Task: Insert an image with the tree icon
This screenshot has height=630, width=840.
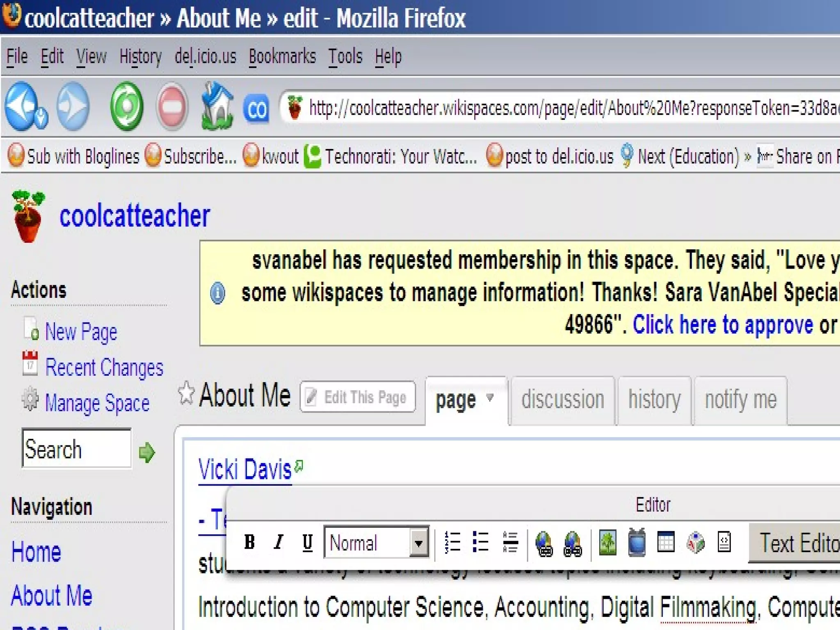Action: (607, 542)
